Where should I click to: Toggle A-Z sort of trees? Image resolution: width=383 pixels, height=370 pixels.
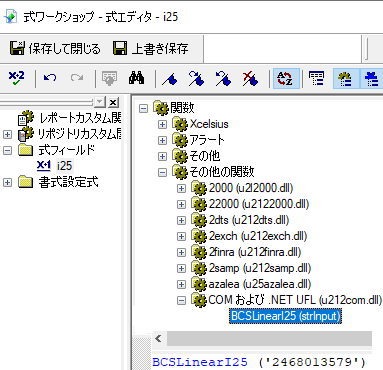[x=286, y=79]
